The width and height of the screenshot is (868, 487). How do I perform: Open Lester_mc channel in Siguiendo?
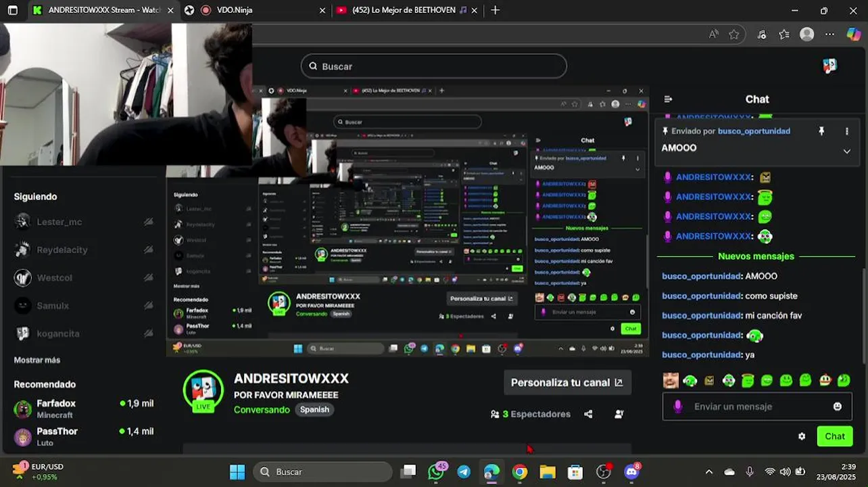(x=83, y=222)
